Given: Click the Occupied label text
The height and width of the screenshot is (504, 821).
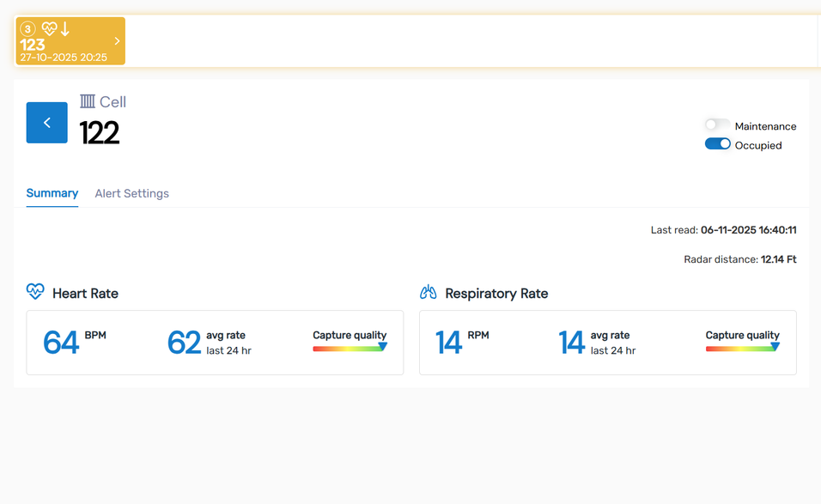Looking at the screenshot, I should tap(758, 145).
